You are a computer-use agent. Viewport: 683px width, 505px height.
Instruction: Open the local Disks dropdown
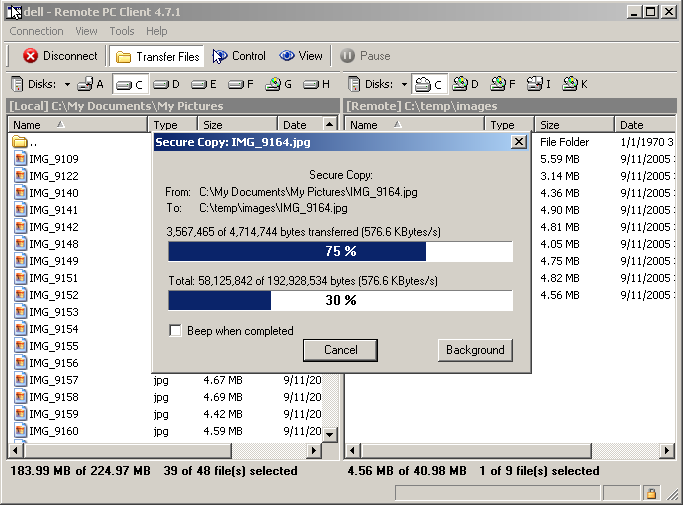67,84
